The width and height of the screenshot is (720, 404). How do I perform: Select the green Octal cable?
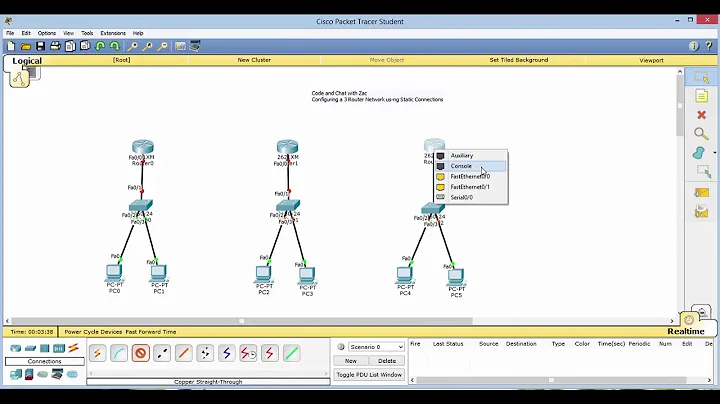click(x=292, y=353)
